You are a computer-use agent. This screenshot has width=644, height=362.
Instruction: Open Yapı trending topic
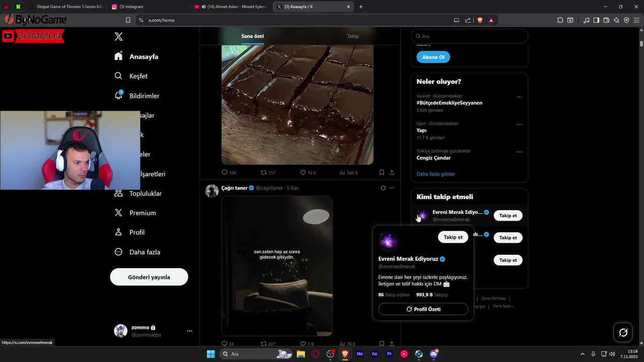coord(422,130)
